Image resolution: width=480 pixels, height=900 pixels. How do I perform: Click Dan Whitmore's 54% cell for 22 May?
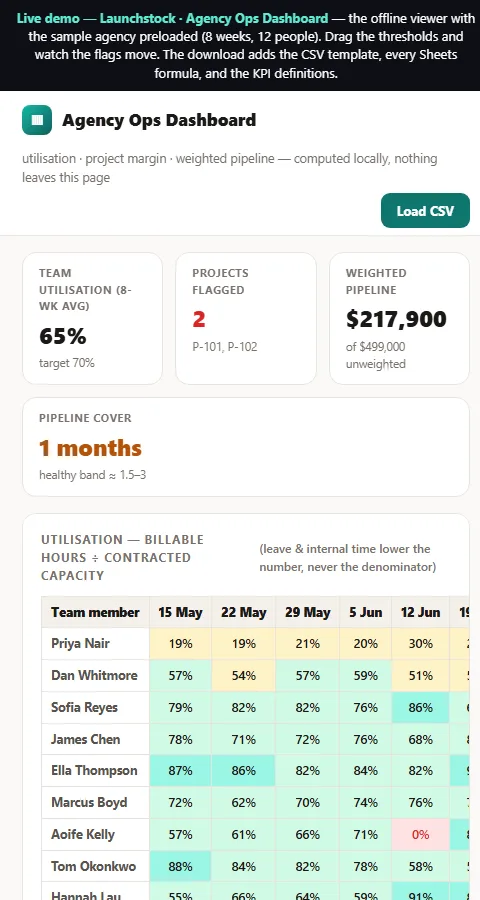pyautogui.click(x=243, y=676)
